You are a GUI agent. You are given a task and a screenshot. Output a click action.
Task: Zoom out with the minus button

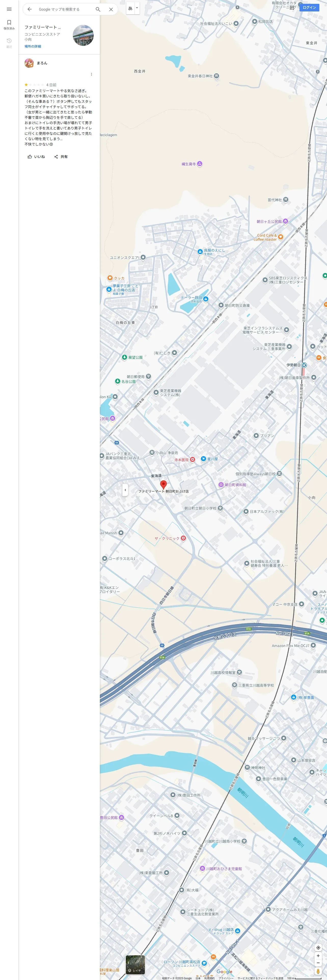point(318,963)
